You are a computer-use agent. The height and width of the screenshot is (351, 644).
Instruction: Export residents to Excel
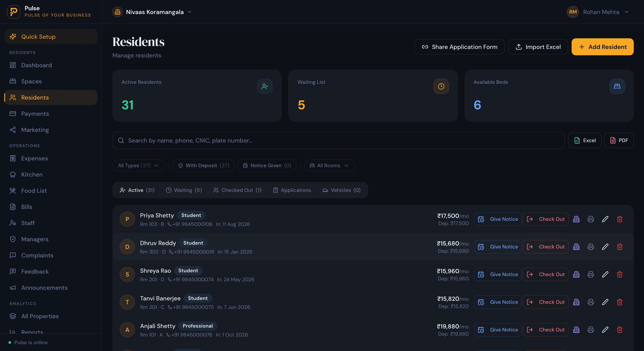pos(585,141)
